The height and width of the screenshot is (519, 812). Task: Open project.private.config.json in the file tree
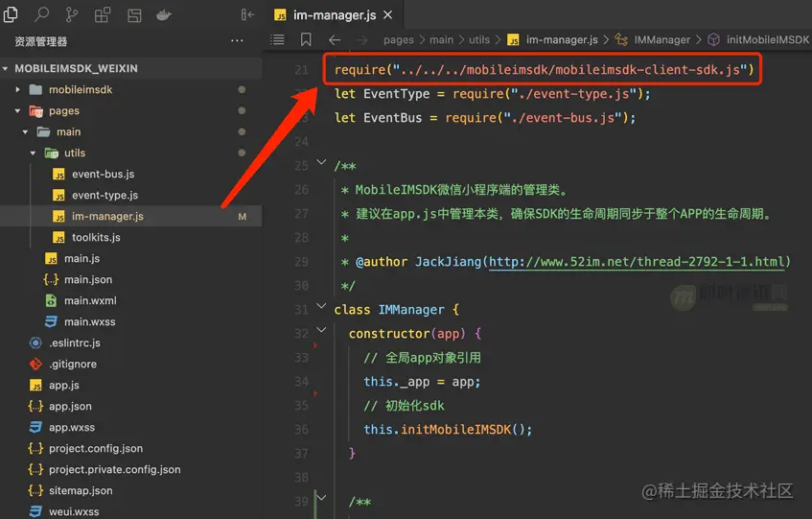point(115,470)
